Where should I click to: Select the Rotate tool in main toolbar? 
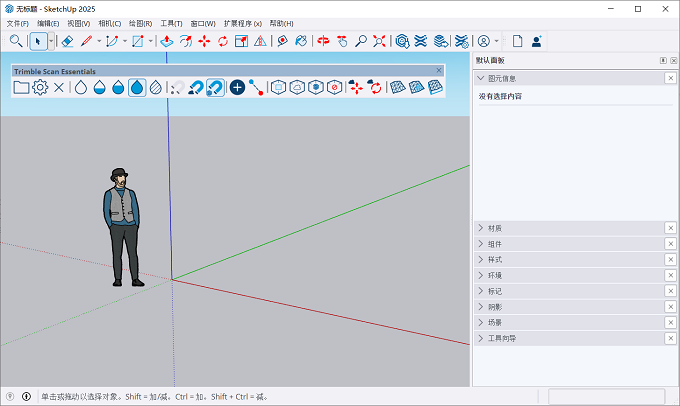click(x=222, y=41)
